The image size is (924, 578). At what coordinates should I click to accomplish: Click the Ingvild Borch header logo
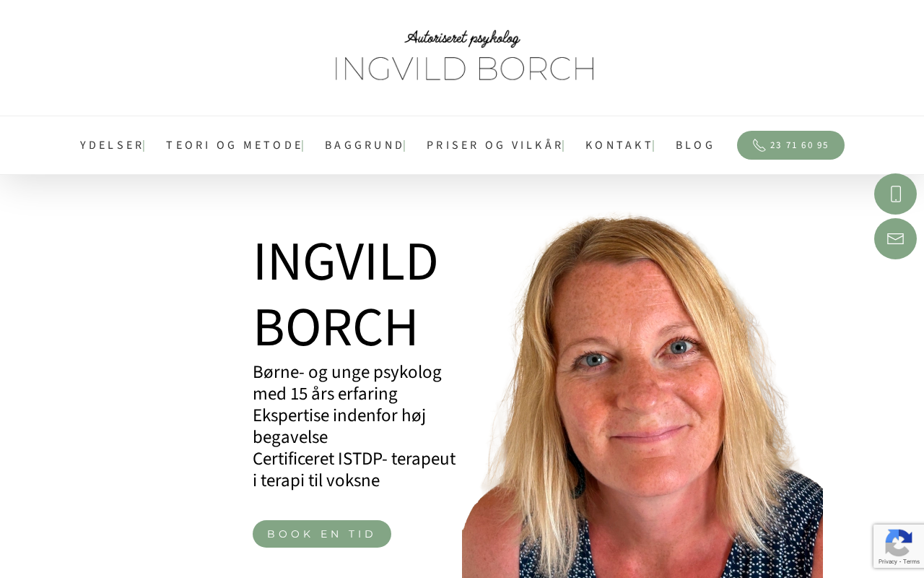point(463,56)
